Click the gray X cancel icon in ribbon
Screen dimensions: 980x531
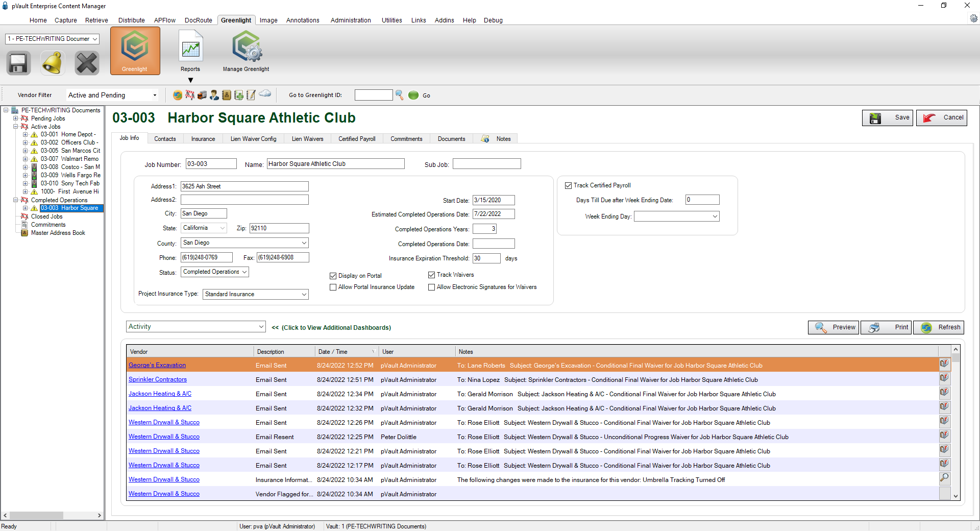coord(87,63)
